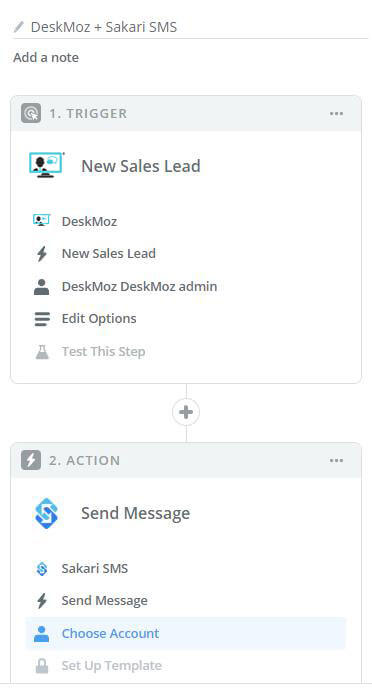Click the Action step lightning header icon
The height and width of the screenshot is (695, 372).
(31, 461)
